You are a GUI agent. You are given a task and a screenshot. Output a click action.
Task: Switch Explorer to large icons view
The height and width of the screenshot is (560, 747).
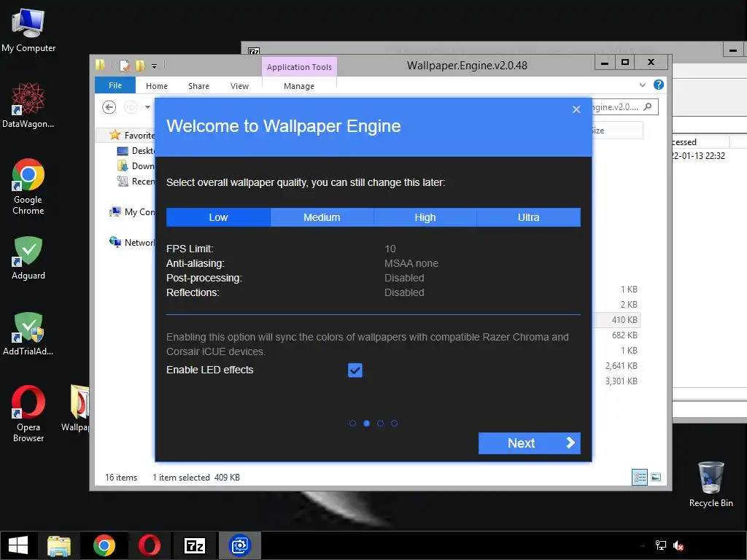656,477
